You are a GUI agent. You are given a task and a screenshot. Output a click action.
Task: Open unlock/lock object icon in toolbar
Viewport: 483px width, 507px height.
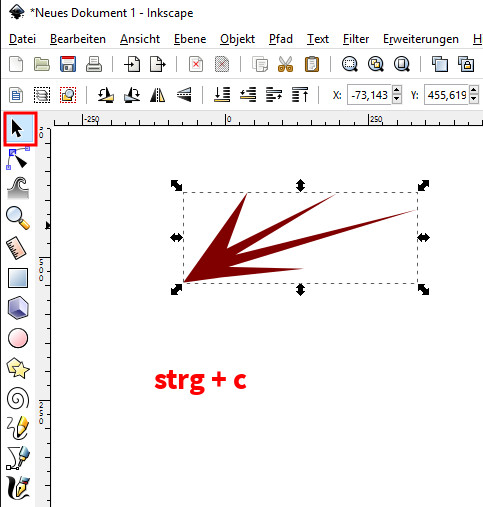(x=466, y=64)
